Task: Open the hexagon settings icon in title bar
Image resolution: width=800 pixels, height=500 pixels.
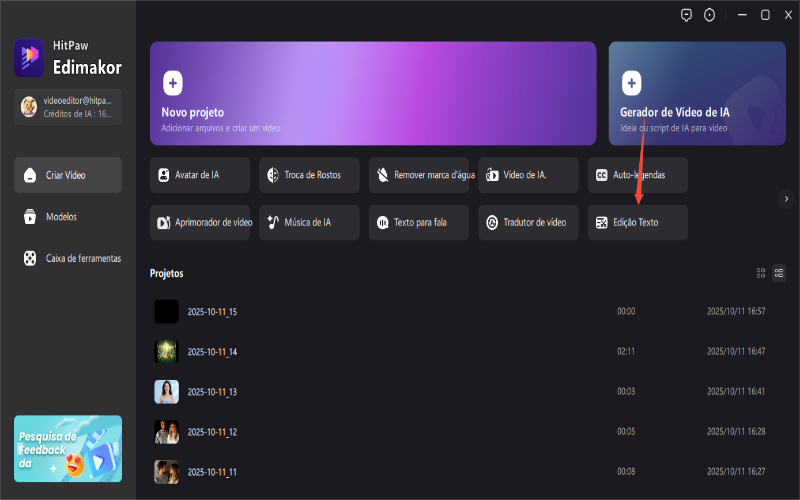Action: (709, 15)
